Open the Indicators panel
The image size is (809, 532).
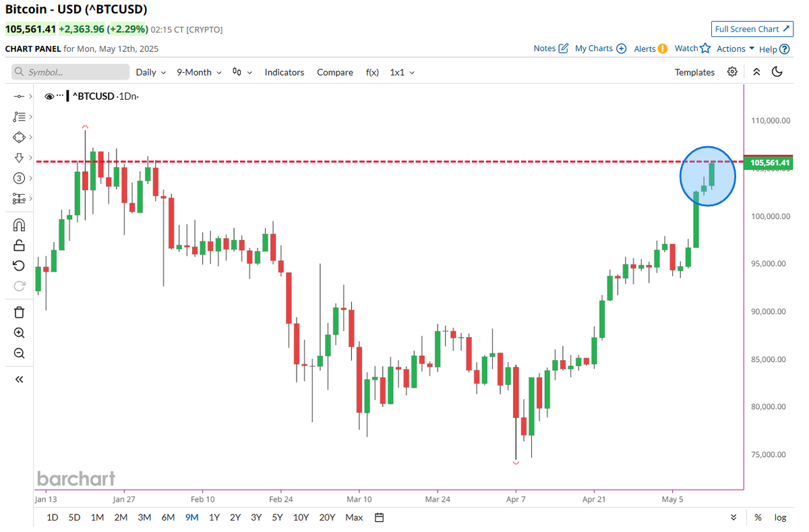point(284,72)
